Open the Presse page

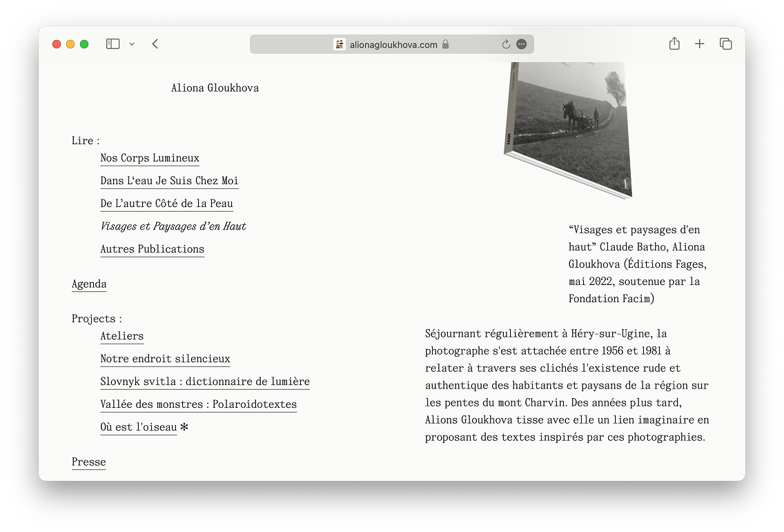pos(89,462)
